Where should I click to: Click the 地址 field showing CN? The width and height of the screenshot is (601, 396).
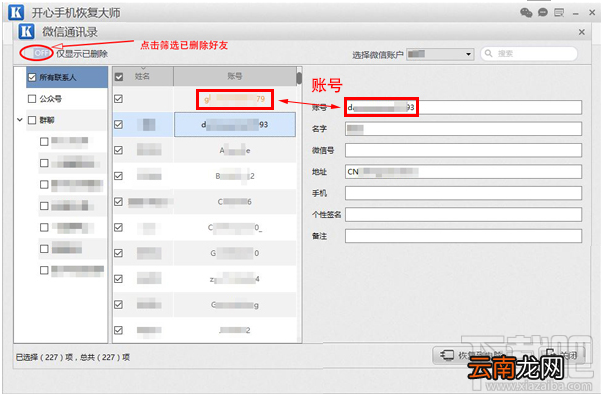tap(463, 172)
